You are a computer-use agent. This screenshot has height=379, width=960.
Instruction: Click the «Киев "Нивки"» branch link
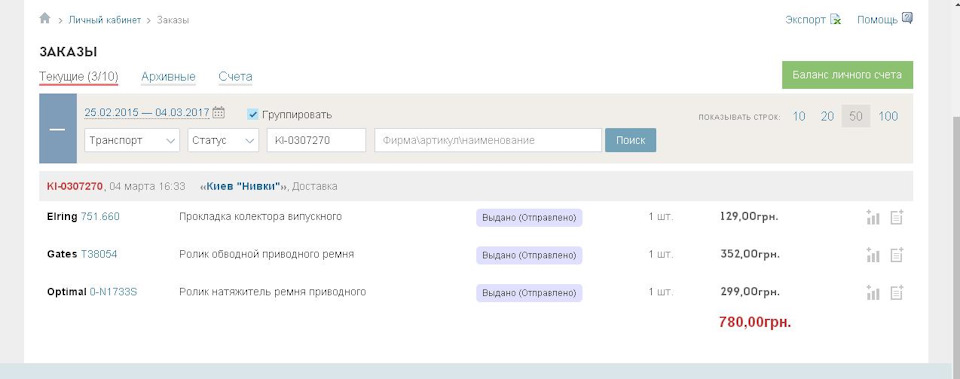(244, 186)
